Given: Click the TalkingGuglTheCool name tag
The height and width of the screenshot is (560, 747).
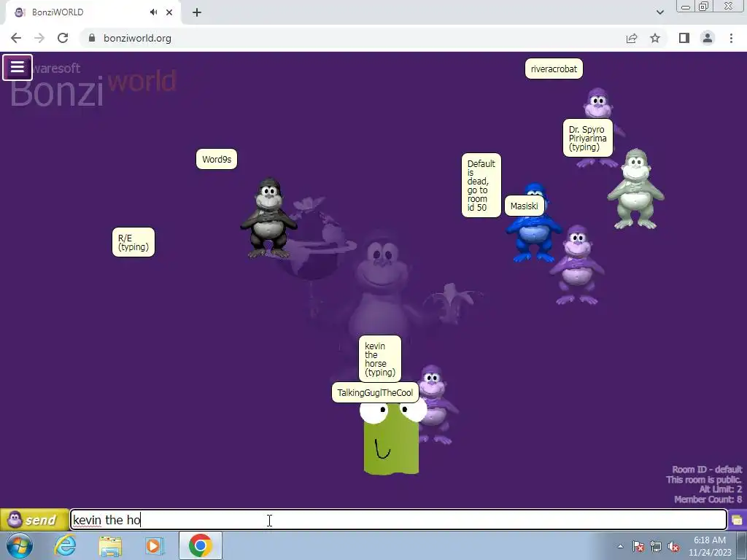Looking at the screenshot, I should tap(375, 392).
